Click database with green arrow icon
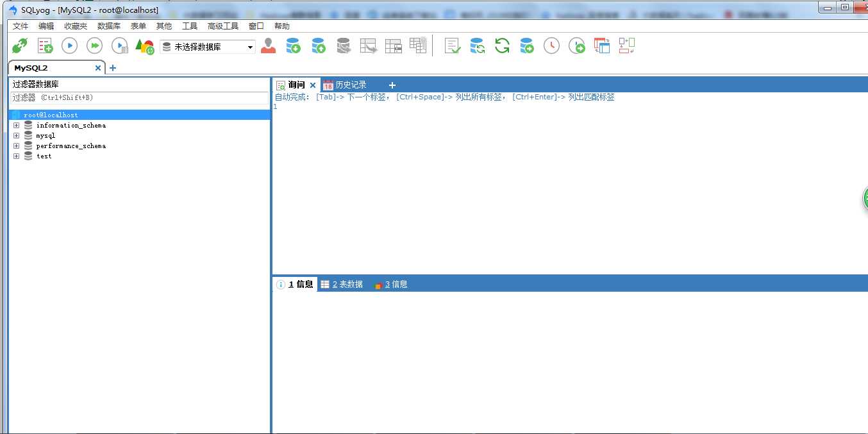 point(527,46)
